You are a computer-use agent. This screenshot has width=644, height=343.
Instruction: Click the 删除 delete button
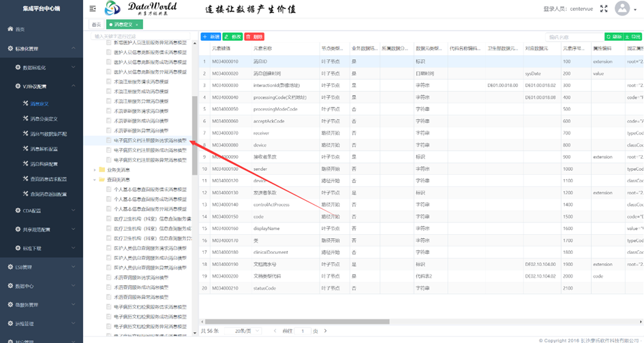tap(254, 37)
